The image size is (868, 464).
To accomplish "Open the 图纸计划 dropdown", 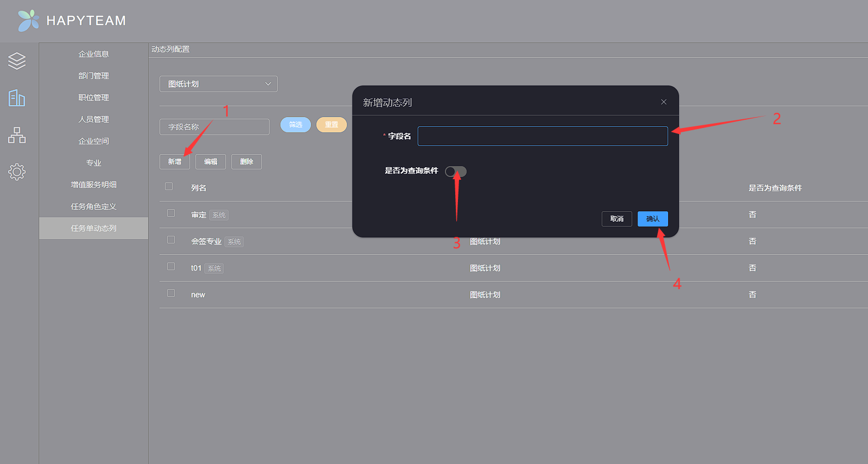I will click(218, 84).
